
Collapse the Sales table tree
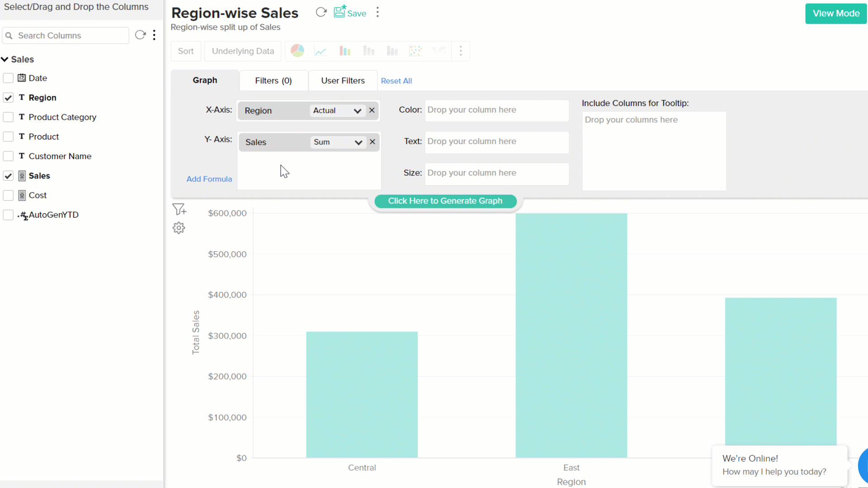point(5,59)
